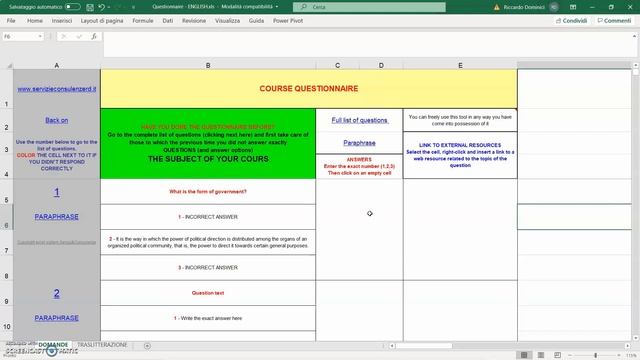Screen dimensions: 640x360
Task: Click the PARAPHRASE link under number 1
Action: pyautogui.click(x=57, y=216)
